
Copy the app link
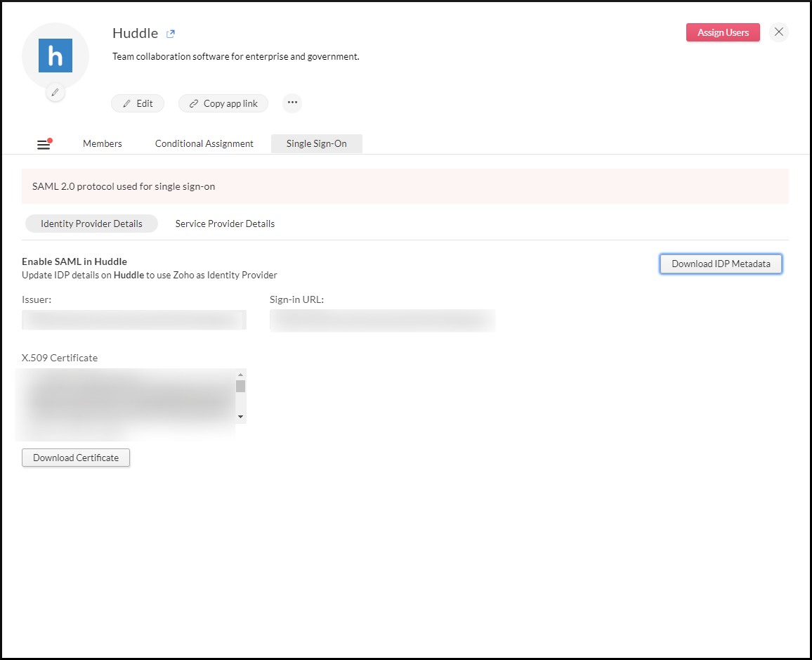pyautogui.click(x=223, y=103)
